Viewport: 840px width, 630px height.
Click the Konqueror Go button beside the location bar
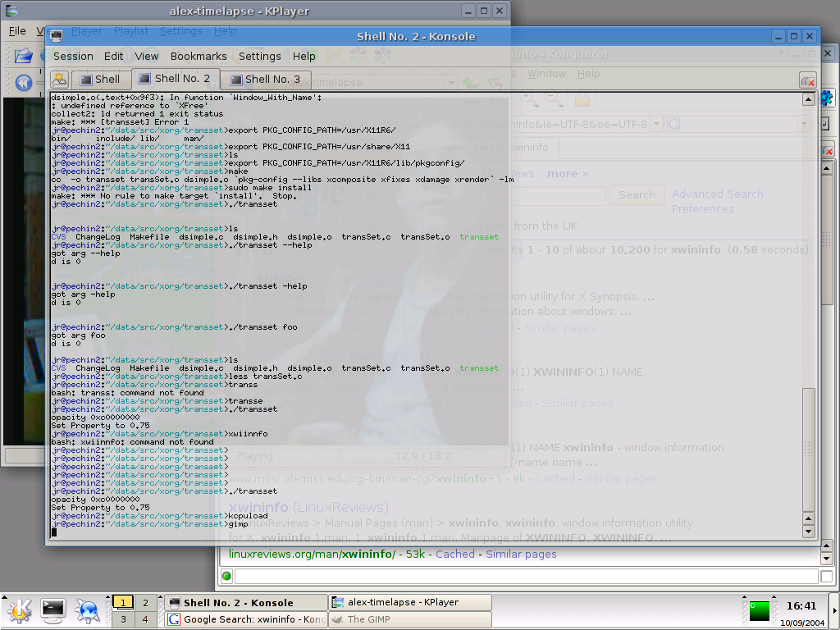[x=825, y=125]
